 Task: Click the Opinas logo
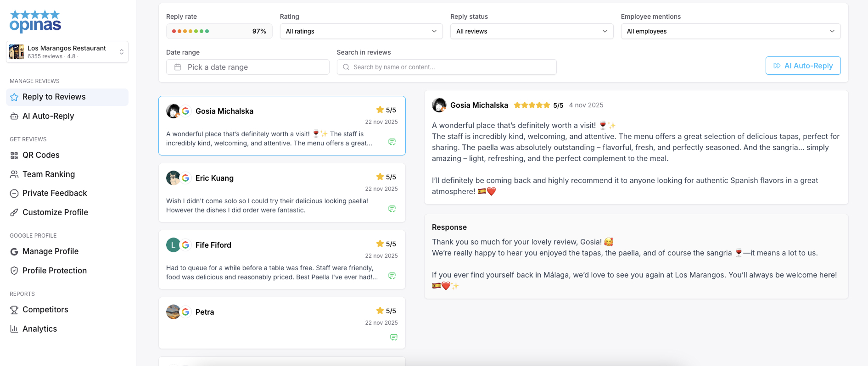[x=35, y=21]
